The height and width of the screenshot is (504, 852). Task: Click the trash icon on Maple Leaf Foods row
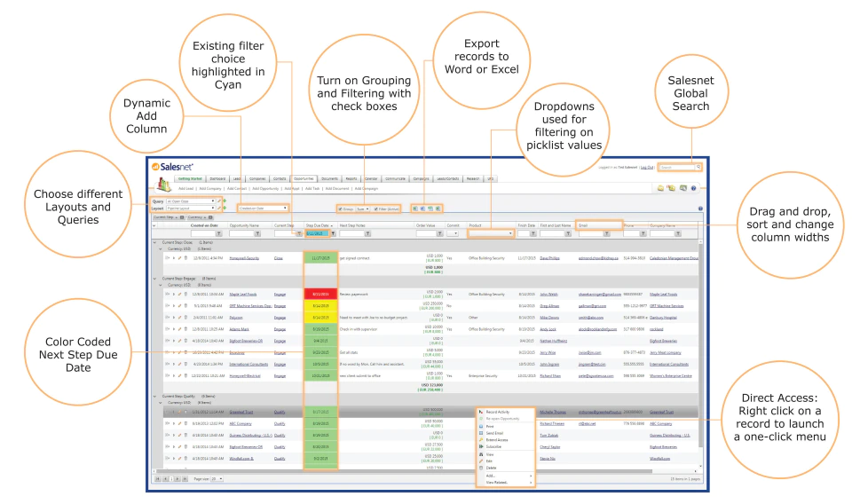pyautogui.click(x=185, y=295)
